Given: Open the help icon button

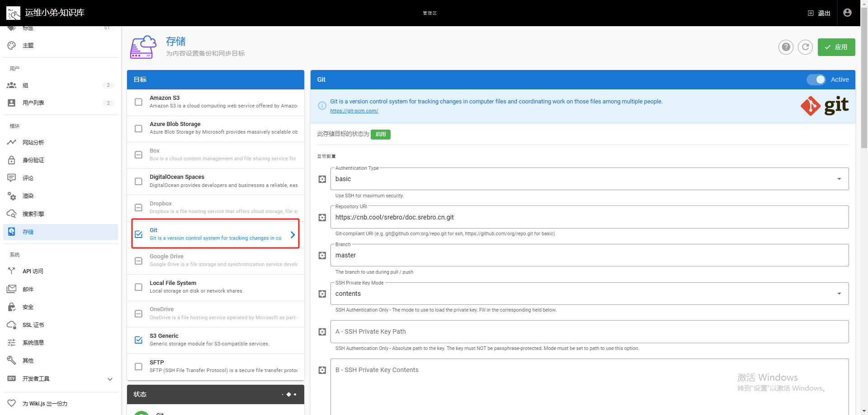Looking at the screenshot, I should click(x=786, y=47).
